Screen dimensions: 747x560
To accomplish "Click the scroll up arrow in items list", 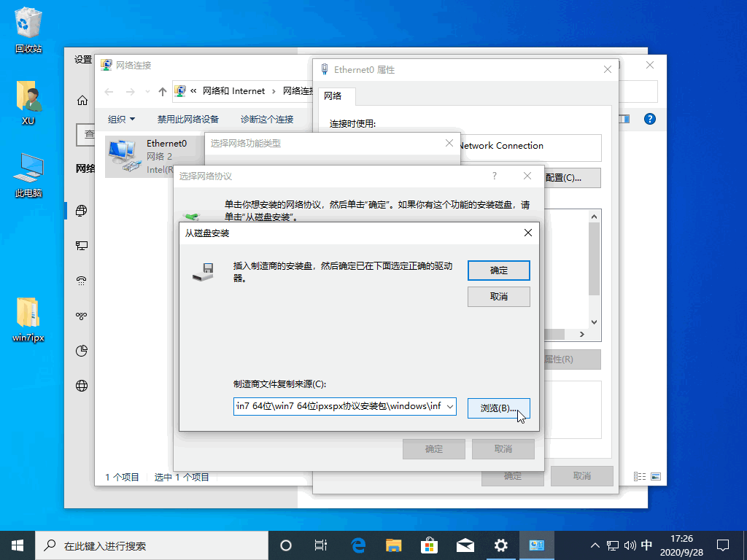I will [x=594, y=217].
